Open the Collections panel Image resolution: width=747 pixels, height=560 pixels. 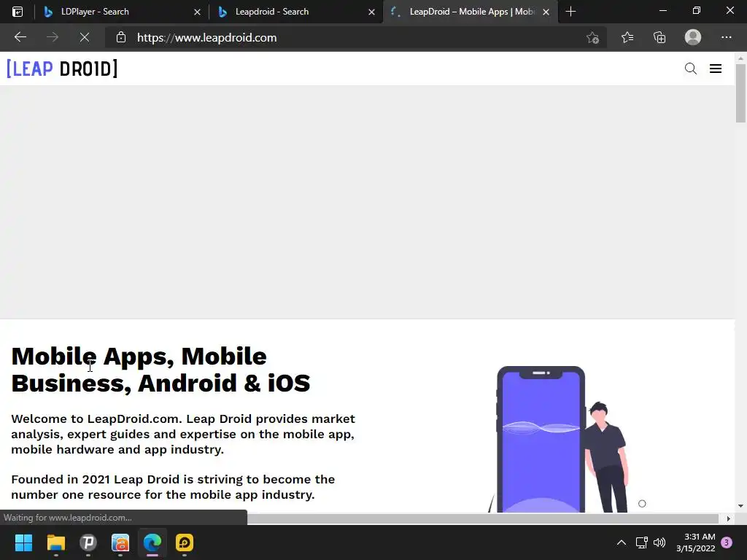tap(659, 37)
